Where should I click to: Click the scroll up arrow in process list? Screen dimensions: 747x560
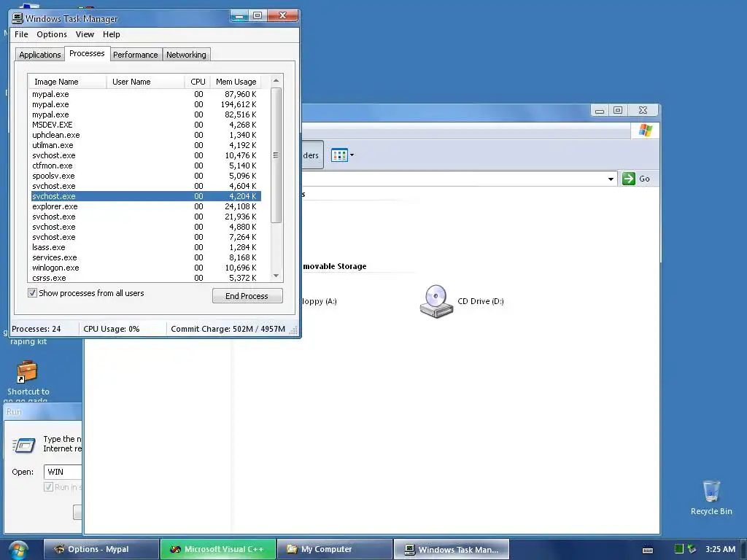(276, 80)
